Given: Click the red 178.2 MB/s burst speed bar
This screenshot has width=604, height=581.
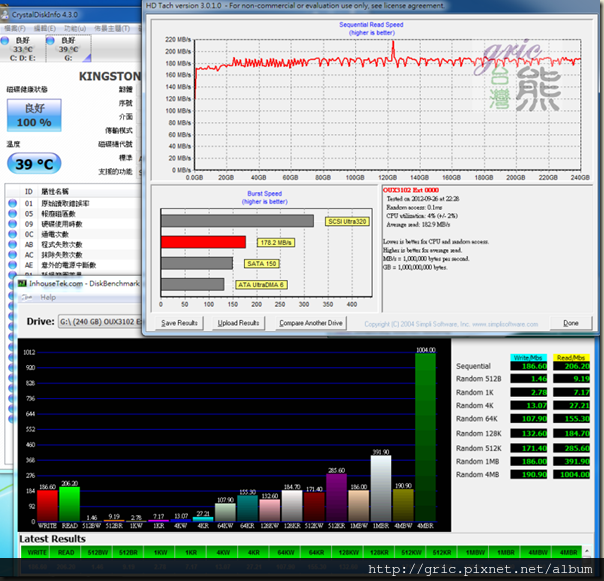Looking at the screenshot, I should [203, 242].
